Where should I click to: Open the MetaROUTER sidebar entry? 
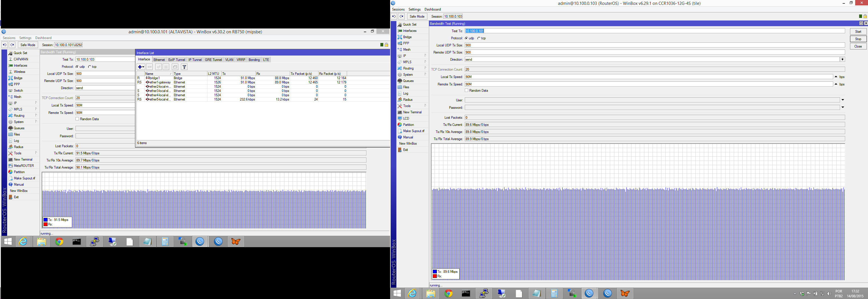[x=24, y=166]
